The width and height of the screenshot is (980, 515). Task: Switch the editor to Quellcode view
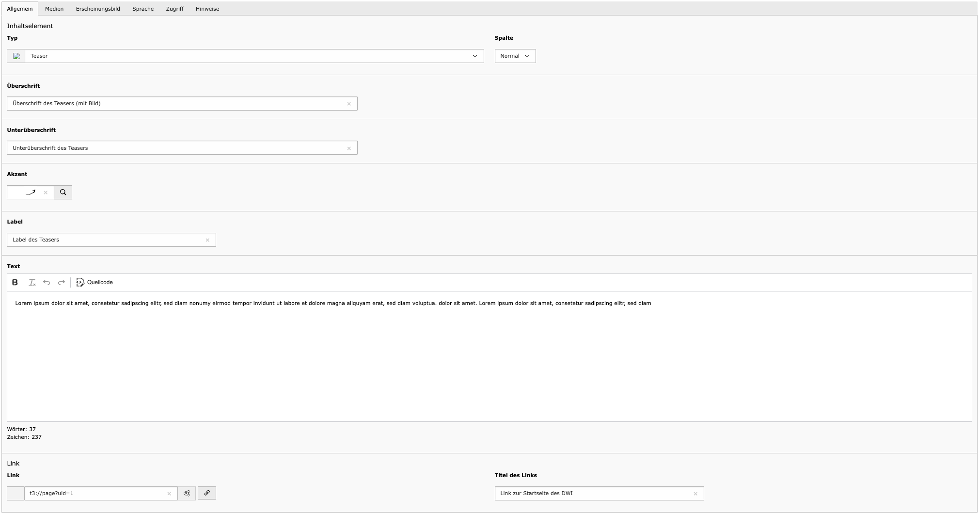(95, 283)
